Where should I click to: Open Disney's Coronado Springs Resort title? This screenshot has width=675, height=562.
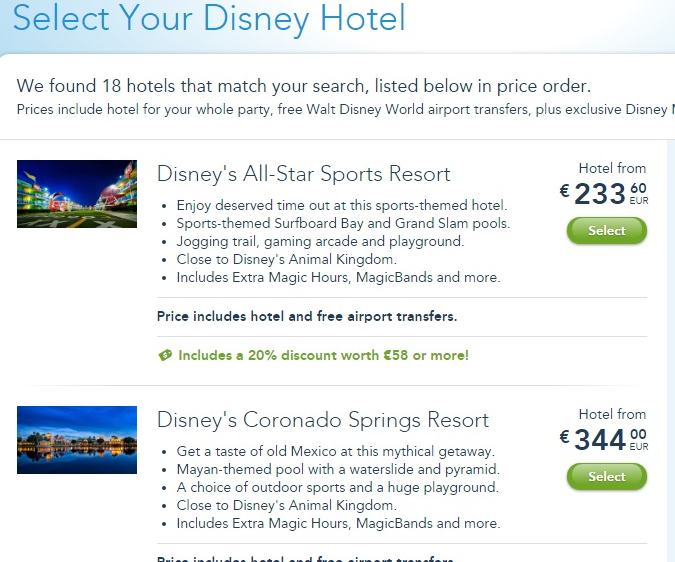(323, 420)
